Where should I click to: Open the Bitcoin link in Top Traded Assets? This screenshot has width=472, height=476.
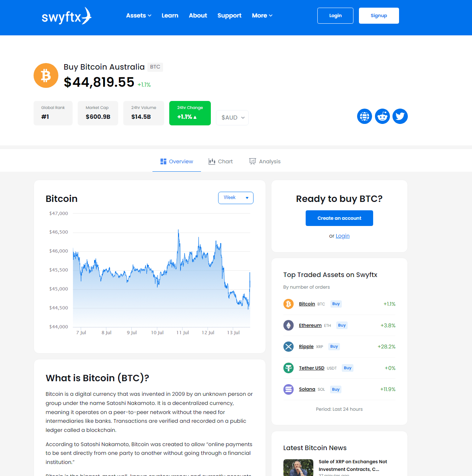[x=307, y=304]
